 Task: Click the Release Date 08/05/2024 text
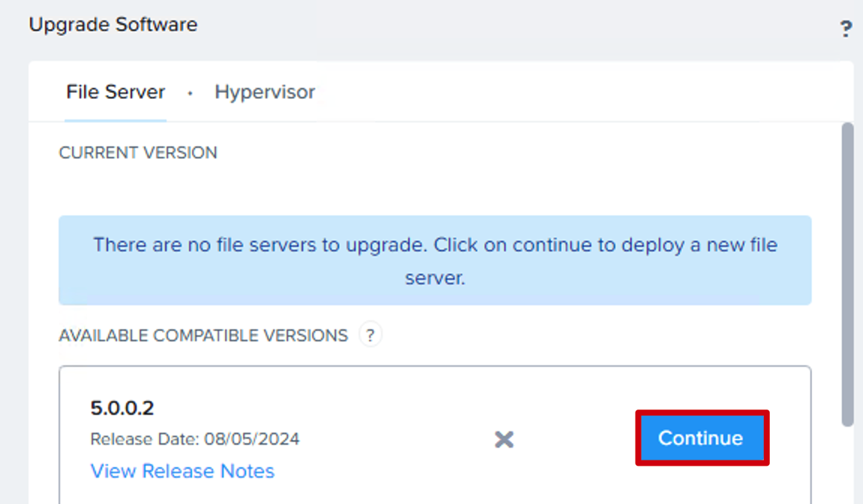tap(195, 439)
